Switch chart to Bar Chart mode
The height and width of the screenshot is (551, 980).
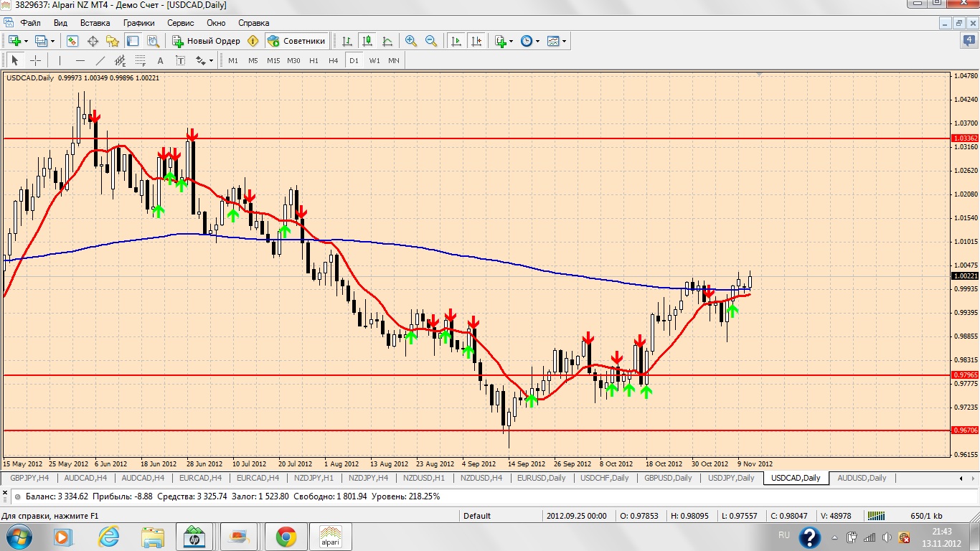click(347, 41)
